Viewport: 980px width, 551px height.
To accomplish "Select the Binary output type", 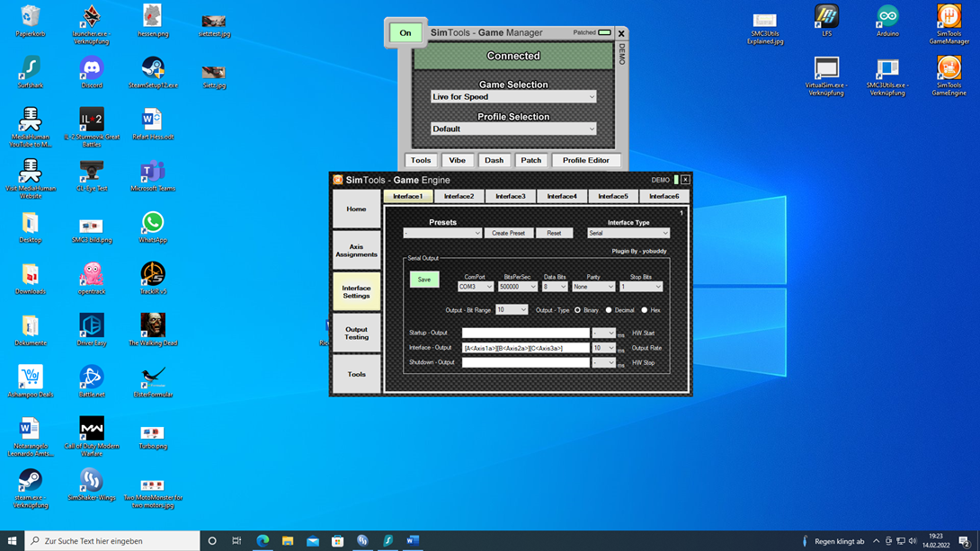I will click(x=577, y=310).
